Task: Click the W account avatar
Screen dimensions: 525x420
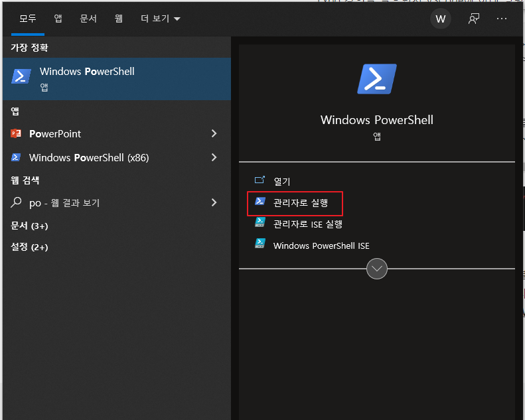Action: point(440,19)
